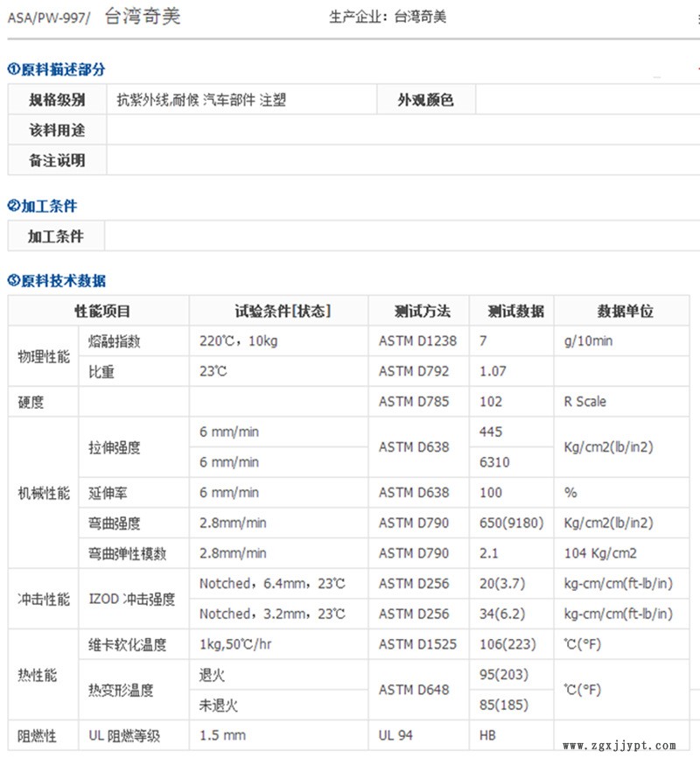
Task: Click the HB flammability value
Action: 487,735
